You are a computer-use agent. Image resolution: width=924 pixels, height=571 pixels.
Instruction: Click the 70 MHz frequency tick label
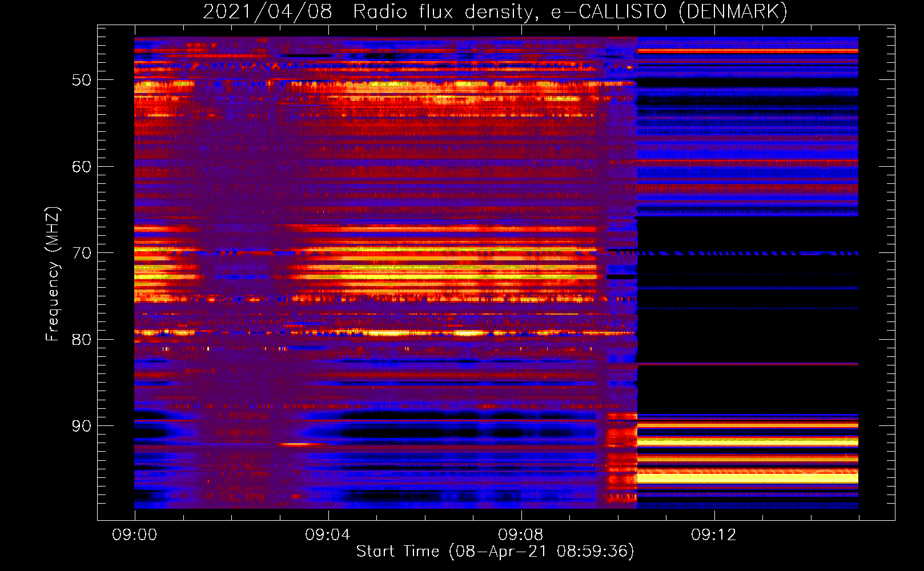coord(82,253)
